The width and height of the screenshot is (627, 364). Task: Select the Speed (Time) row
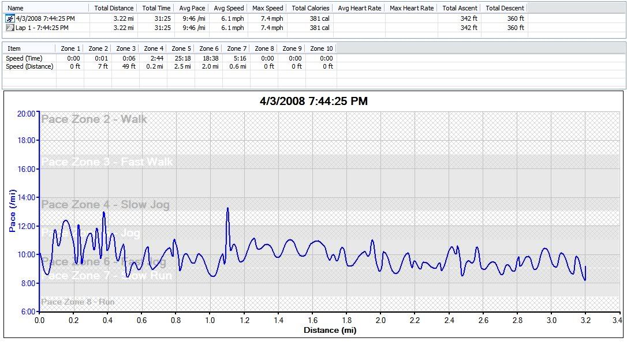tap(24, 58)
